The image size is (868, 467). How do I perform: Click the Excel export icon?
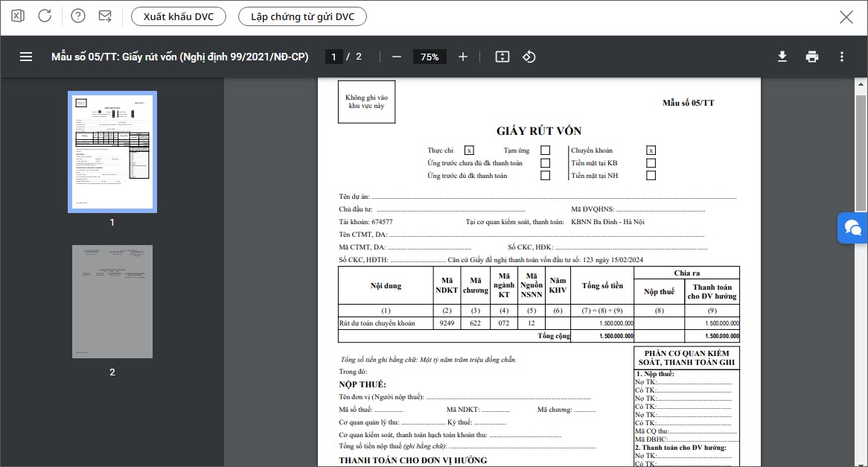pyautogui.click(x=19, y=16)
